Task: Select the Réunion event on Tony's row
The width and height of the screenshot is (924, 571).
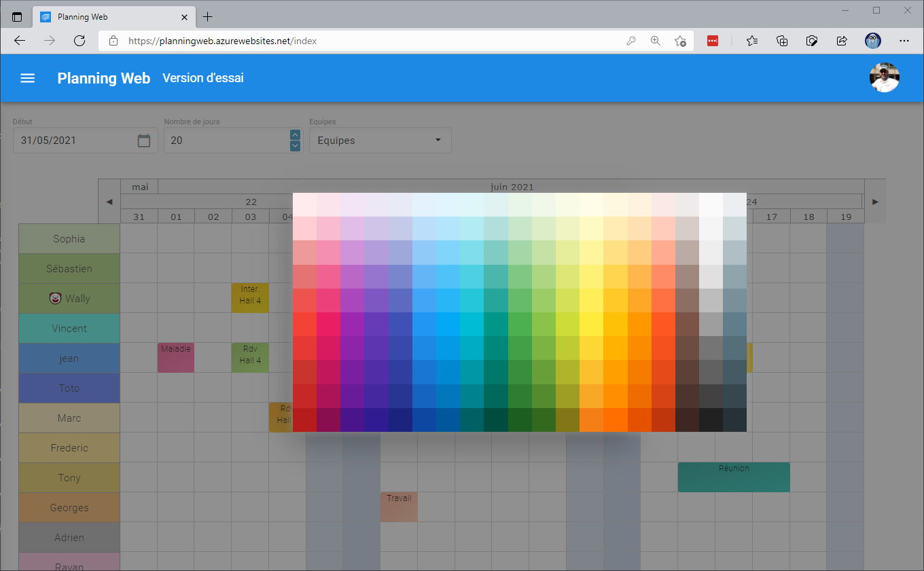Action: (733, 477)
